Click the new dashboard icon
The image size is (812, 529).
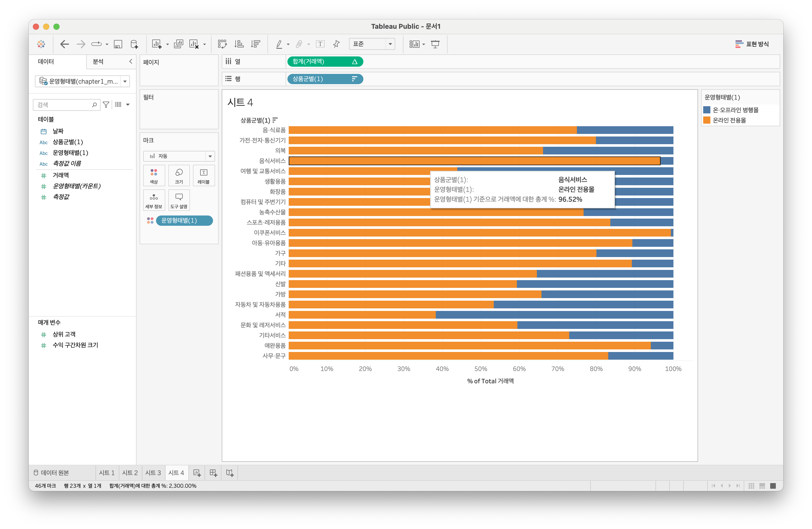[213, 473]
